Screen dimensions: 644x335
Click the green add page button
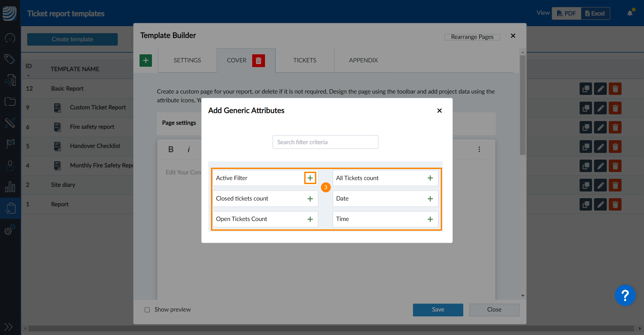click(146, 60)
